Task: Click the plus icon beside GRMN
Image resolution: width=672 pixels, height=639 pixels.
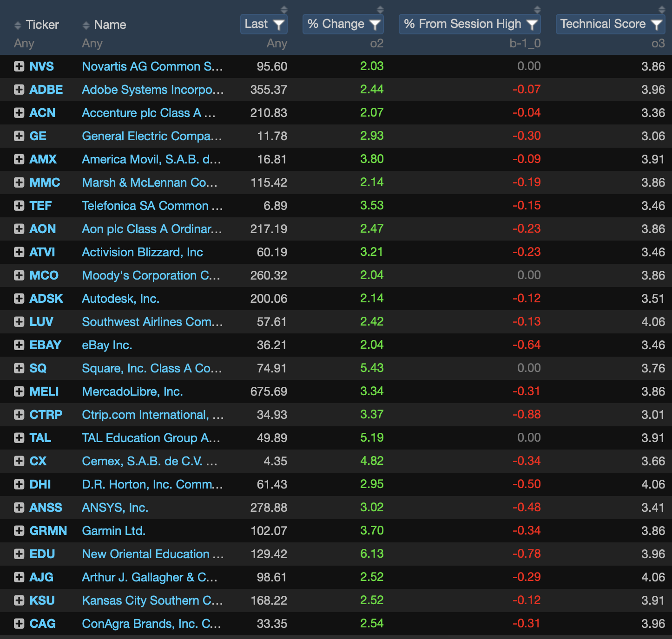Action: point(19,531)
